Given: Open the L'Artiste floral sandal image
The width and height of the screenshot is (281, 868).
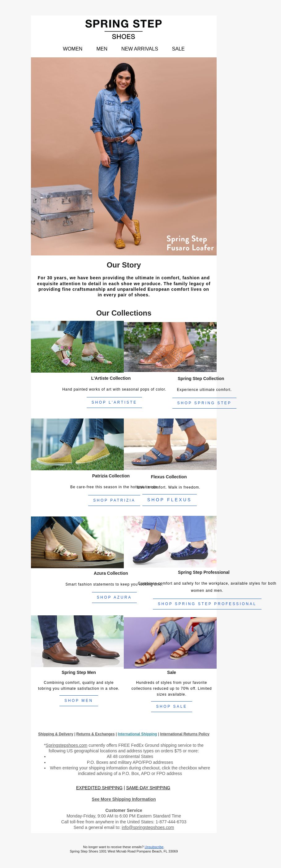Looking at the screenshot, I should click(x=77, y=347).
